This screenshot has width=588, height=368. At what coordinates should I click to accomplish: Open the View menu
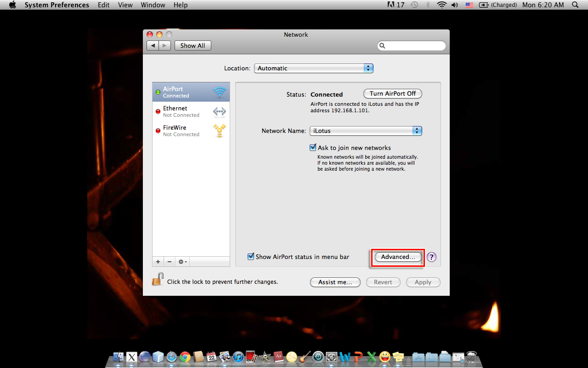[125, 5]
